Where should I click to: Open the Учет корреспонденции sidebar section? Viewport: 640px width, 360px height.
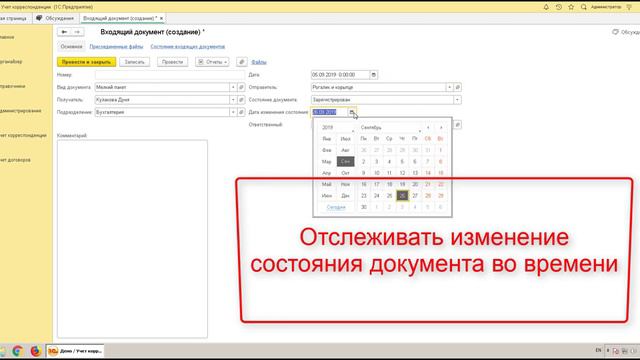coord(23,135)
